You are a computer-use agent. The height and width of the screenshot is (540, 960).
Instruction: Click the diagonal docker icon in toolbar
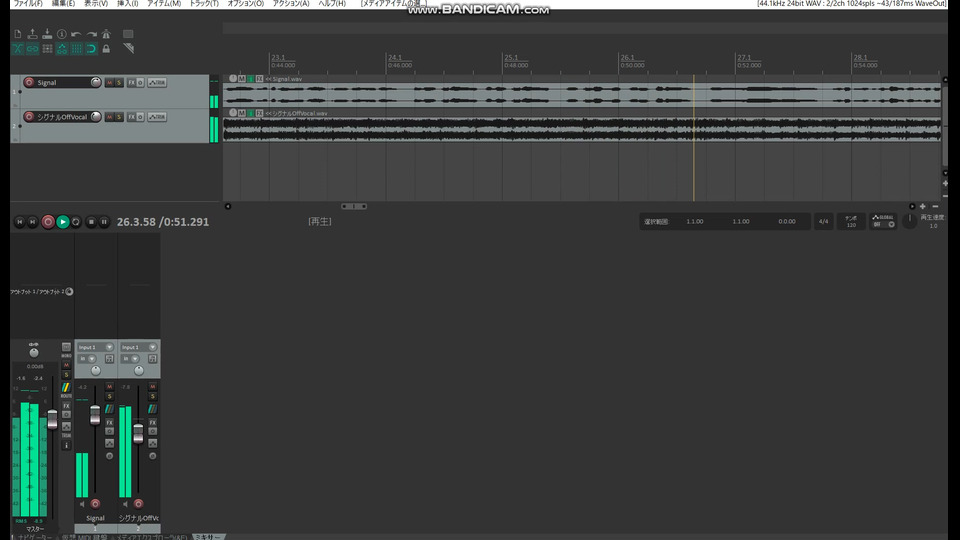129,48
